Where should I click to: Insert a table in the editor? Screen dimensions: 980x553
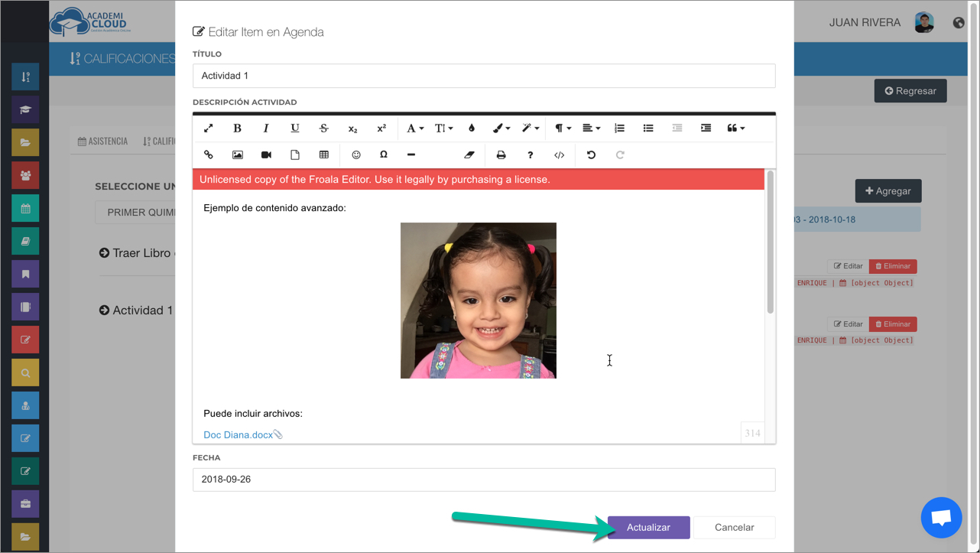point(324,155)
